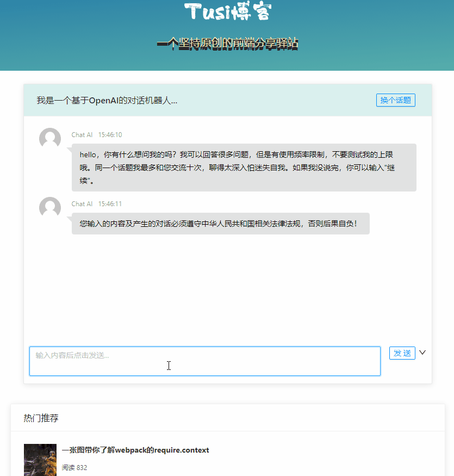This screenshot has height=476, width=454.
Task: Click the 阅读 832 read count
Action: 74,467
